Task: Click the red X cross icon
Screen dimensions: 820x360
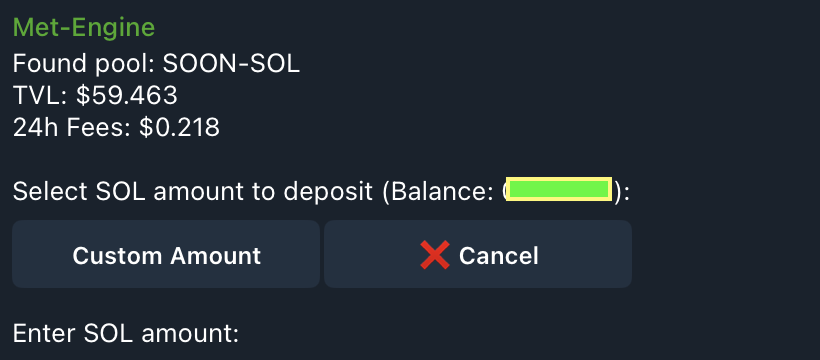Action: tap(435, 255)
